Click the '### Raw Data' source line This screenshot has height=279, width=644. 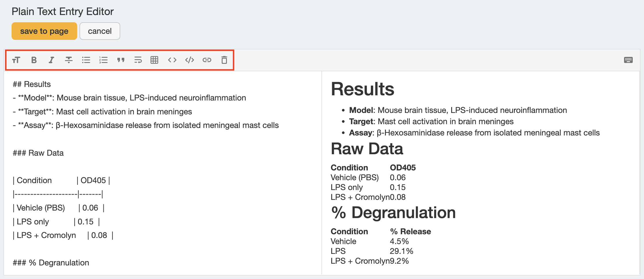point(38,153)
